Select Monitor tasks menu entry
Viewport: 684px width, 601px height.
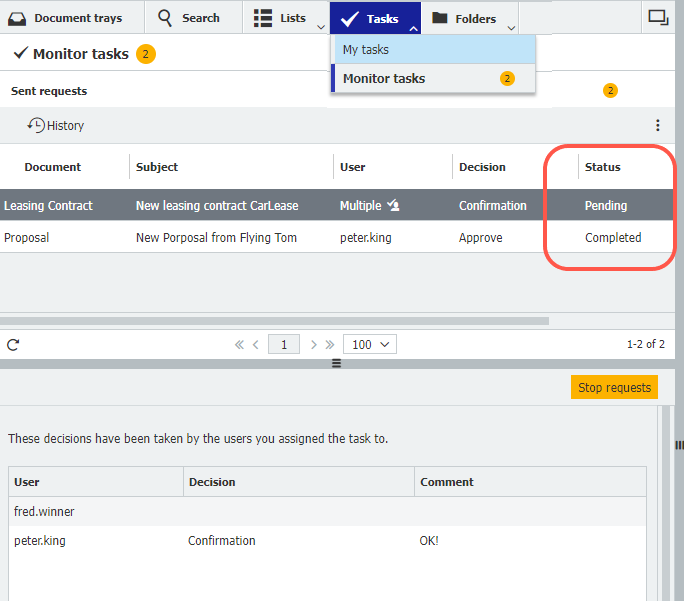pyautogui.click(x=384, y=79)
